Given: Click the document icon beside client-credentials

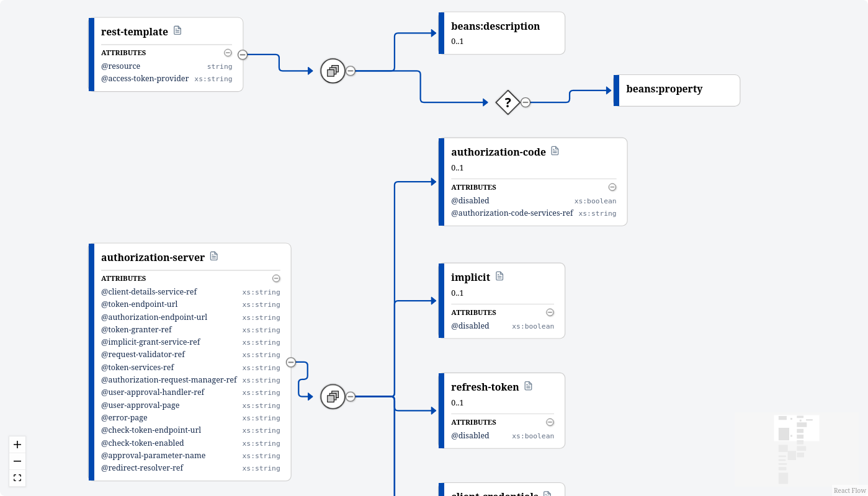Looking at the screenshot, I should click(x=547, y=493).
